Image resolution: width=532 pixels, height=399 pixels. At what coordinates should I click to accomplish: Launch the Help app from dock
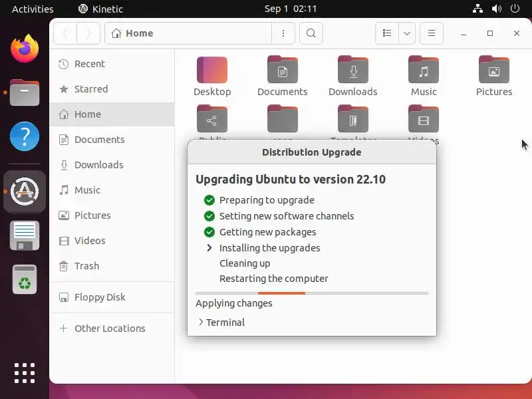point(25,136)
